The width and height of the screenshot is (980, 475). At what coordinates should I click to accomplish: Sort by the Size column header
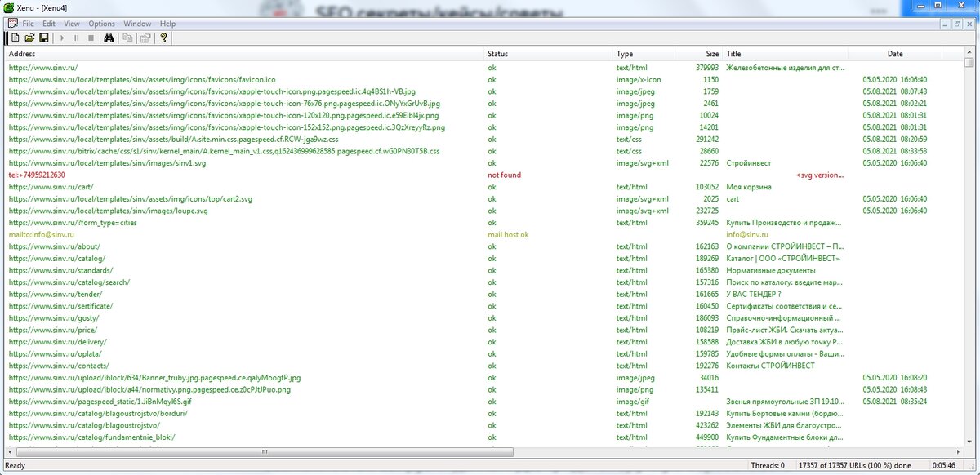point(699,54)
